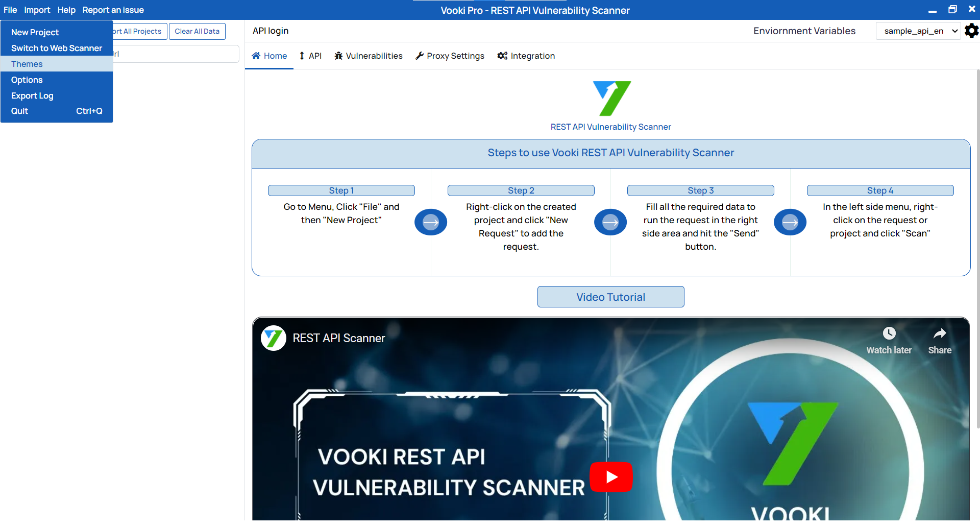Open the Report an issue menu
This screenshot has width=980, height=526.
pos(113,10)
